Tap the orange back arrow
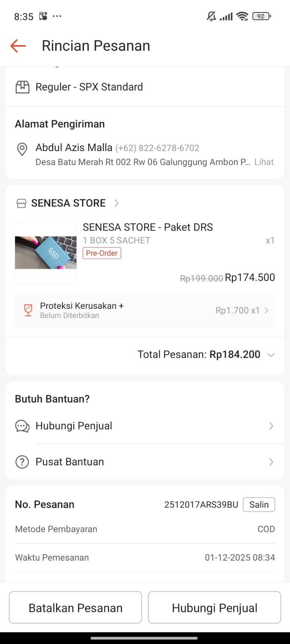 [18, 46]
